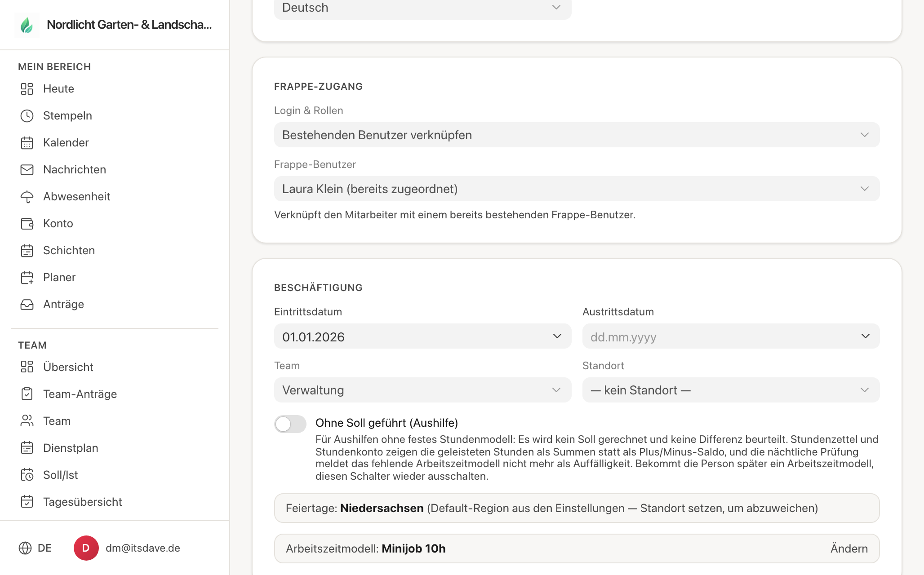Click the Soll/Ist calendar-clock icon

[27, 475]
